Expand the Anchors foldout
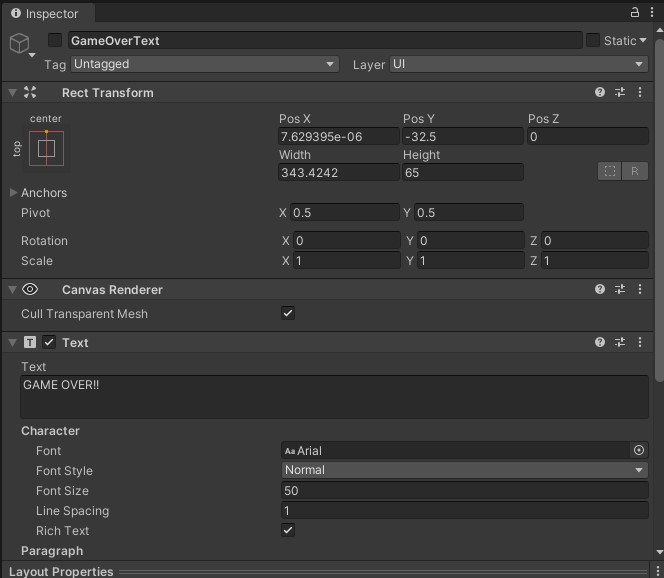Screen dimensions: 664x578 coord(13,193)
